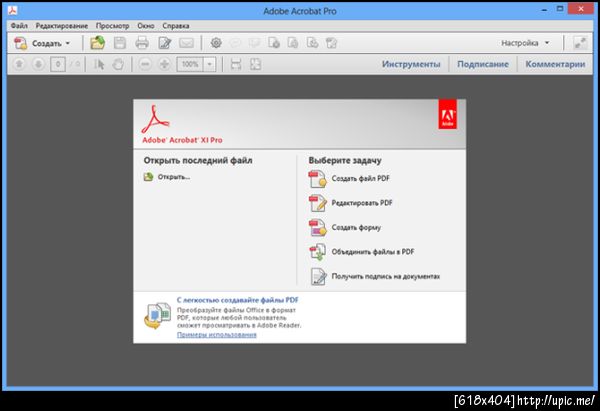The height and width of the screenshot is (411, 600).
Task: Click the Создать файл PDF icon
Action: (x=318, y=179)
